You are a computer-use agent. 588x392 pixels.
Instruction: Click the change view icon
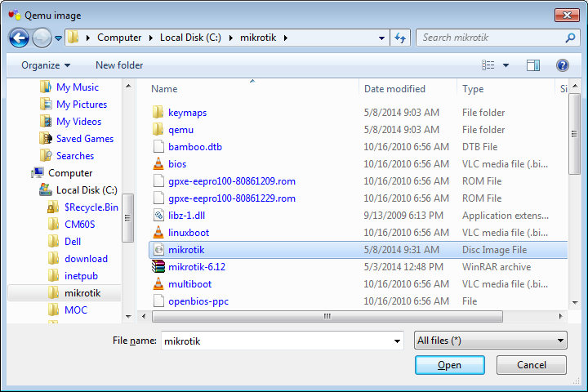[x=488, y=65]
